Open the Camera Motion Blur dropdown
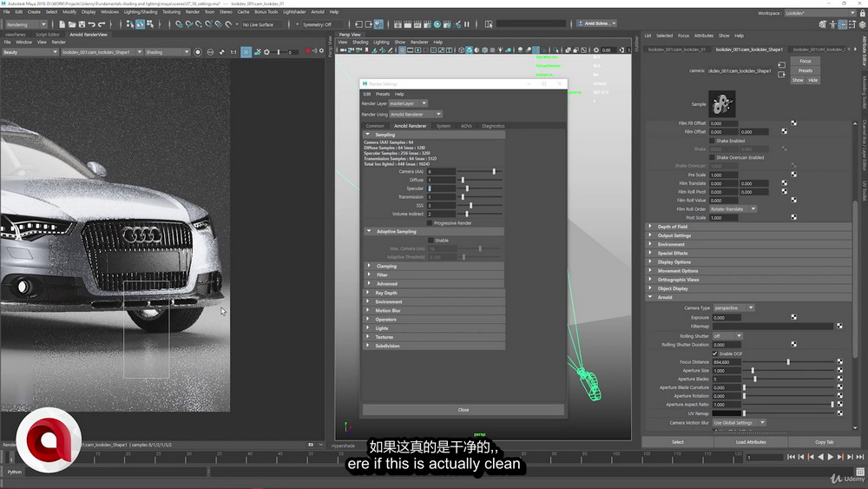This screenshot has width=868, height=489. pos(739,422)
